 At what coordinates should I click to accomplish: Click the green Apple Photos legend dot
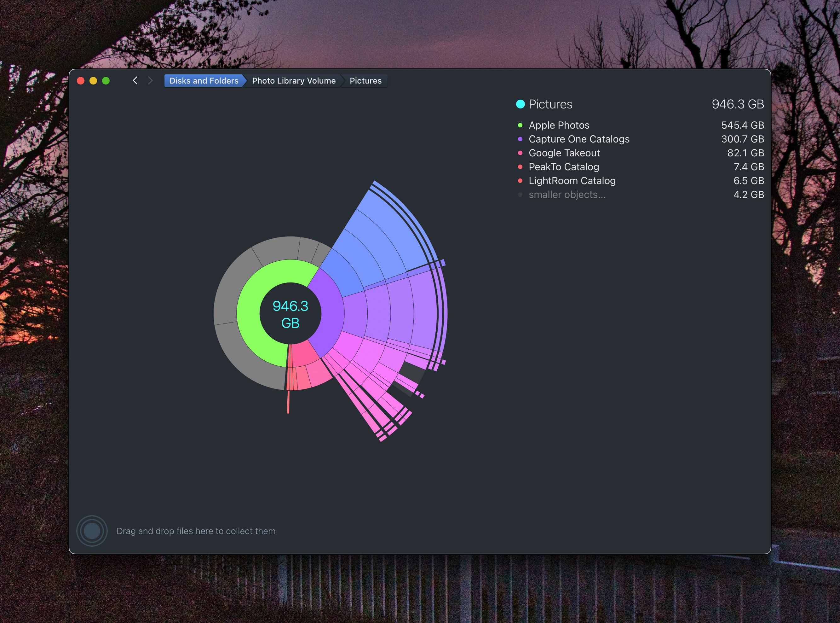(x=520, y=125)
